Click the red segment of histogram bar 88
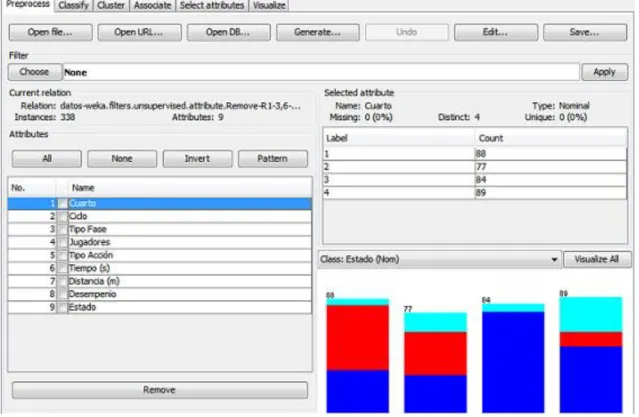 pos(357,338)
